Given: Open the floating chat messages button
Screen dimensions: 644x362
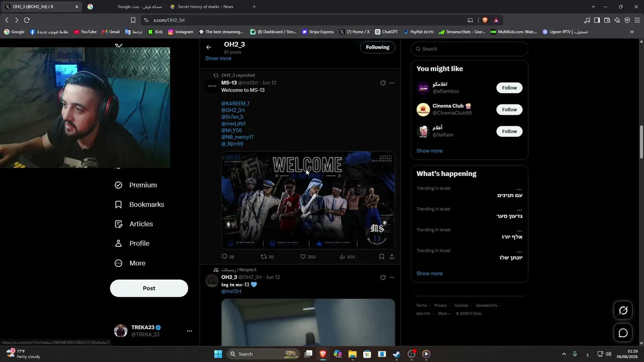Looking at the screenshot, I should tap(623, 333).
